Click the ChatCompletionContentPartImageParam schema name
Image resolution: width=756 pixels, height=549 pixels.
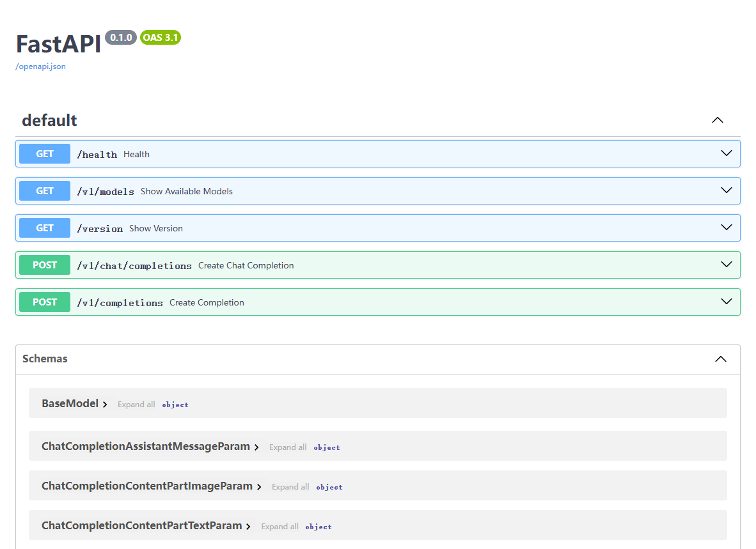point(147,486)
